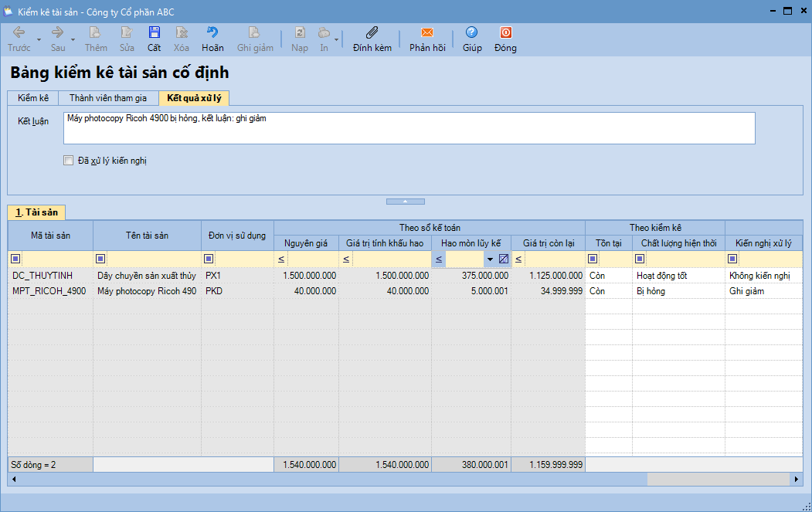Switch to the Kiểm kê tab
812x512 pixels.
click(33, 98)
